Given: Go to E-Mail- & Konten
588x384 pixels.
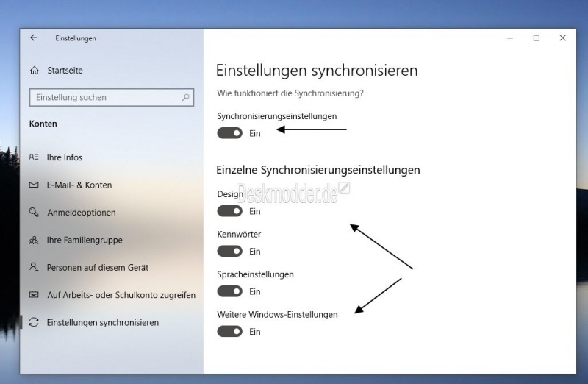Looking at the screenshot, I should 79,185.
